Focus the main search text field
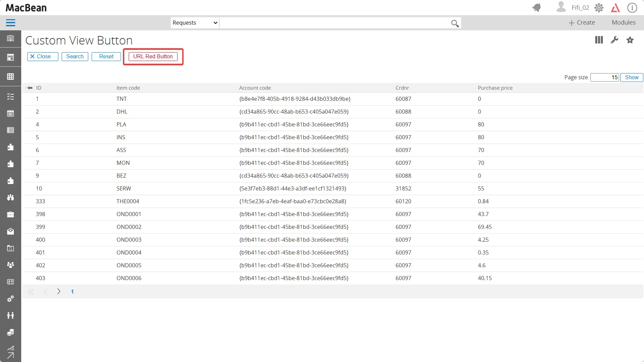This screenshot has height=362, width=644. [335, 23]
